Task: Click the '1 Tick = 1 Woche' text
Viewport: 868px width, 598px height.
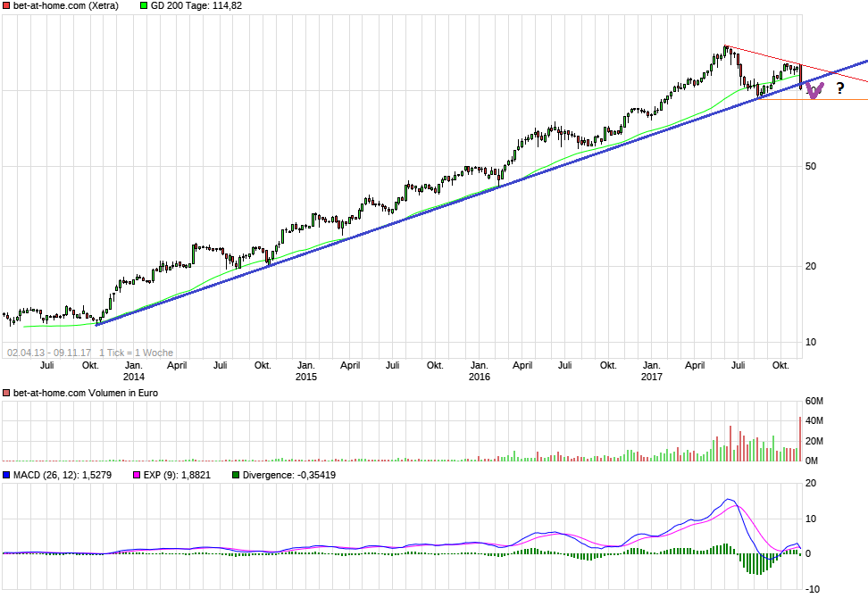Action: (x=136, y=353)
